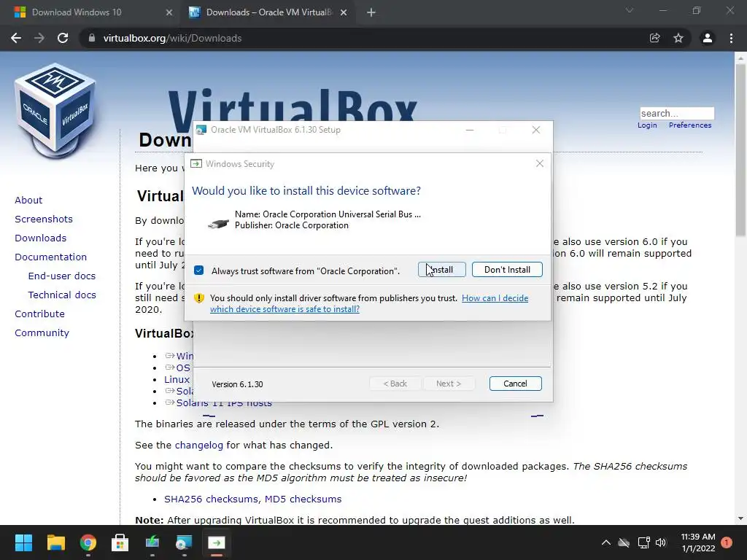747x560 pixels.
Task: Click the Chrome taskbar icon
Action: pos(88,542)
